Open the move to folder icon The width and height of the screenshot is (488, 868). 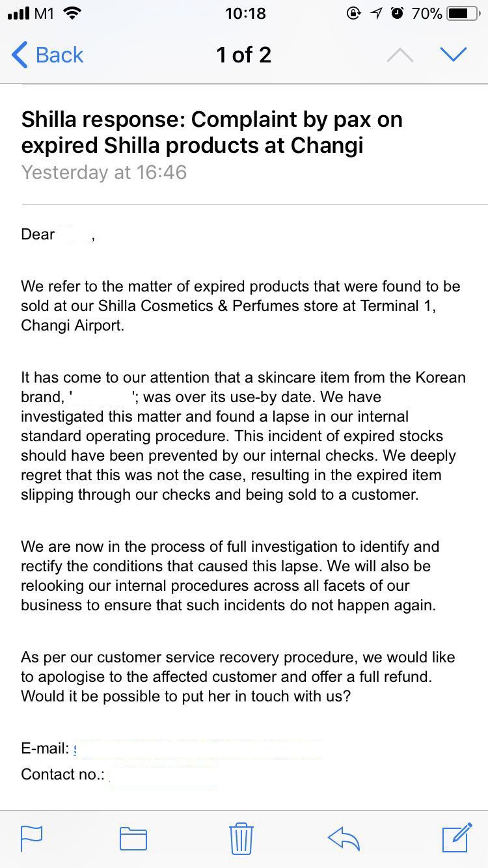(133, 838)
